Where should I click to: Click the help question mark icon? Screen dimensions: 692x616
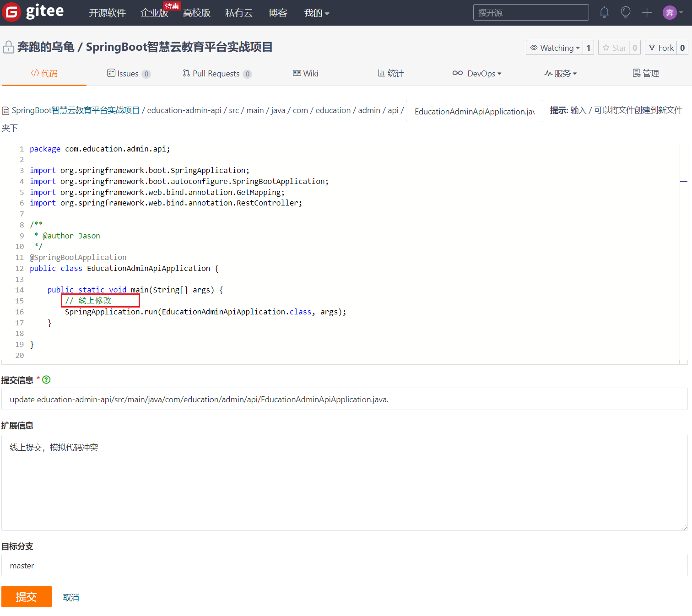pyautogui.click(x=46, y=379)
